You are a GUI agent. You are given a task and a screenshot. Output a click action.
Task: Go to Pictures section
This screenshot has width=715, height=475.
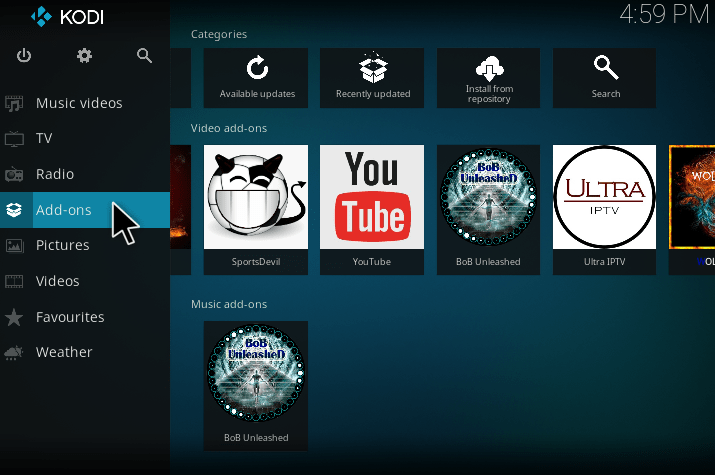tap(85, 245)
